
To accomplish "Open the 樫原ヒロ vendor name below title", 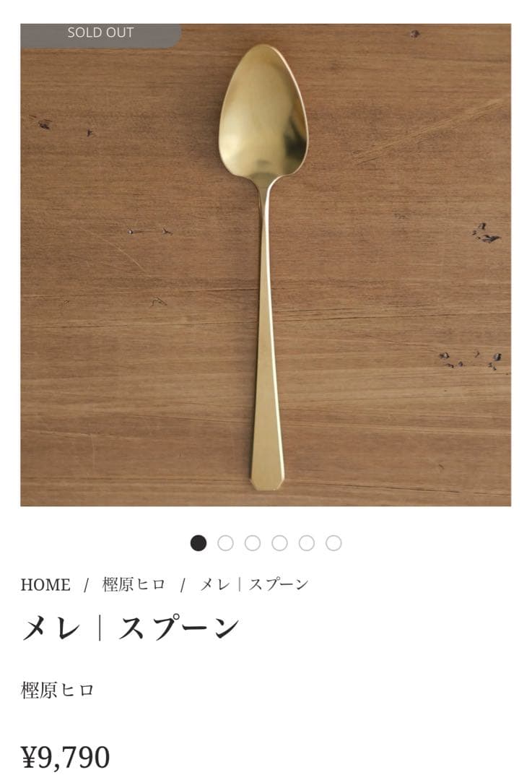I will 57,690.
